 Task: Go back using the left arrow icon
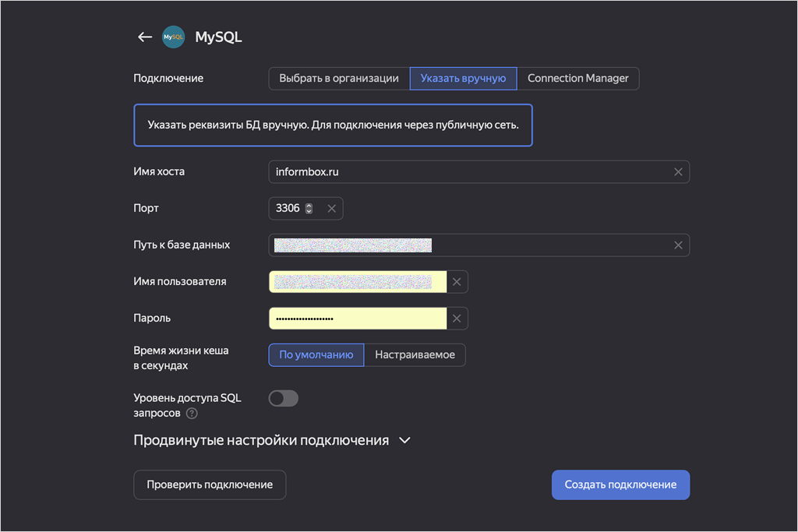tap(145, 37)
